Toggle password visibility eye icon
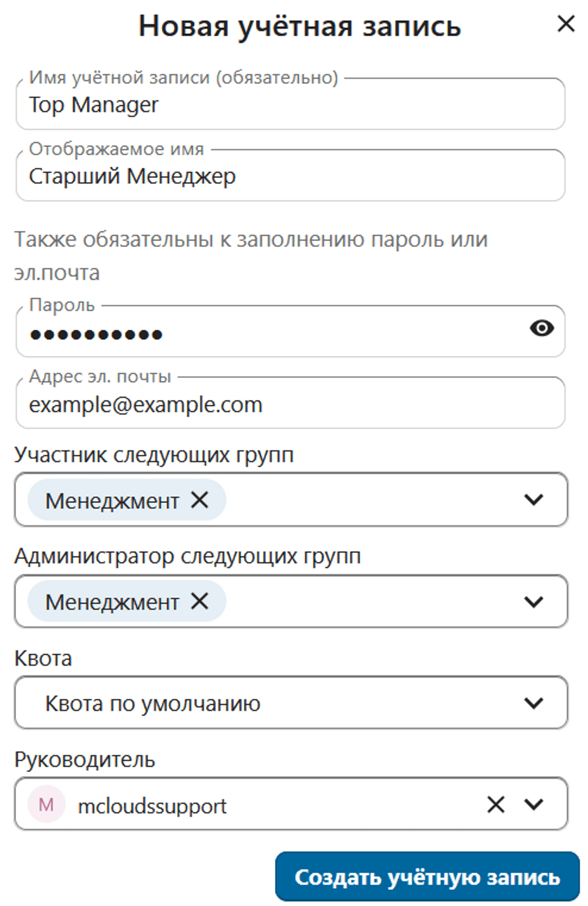Screen dimensions: 588x906 click(x=541, y=328)
